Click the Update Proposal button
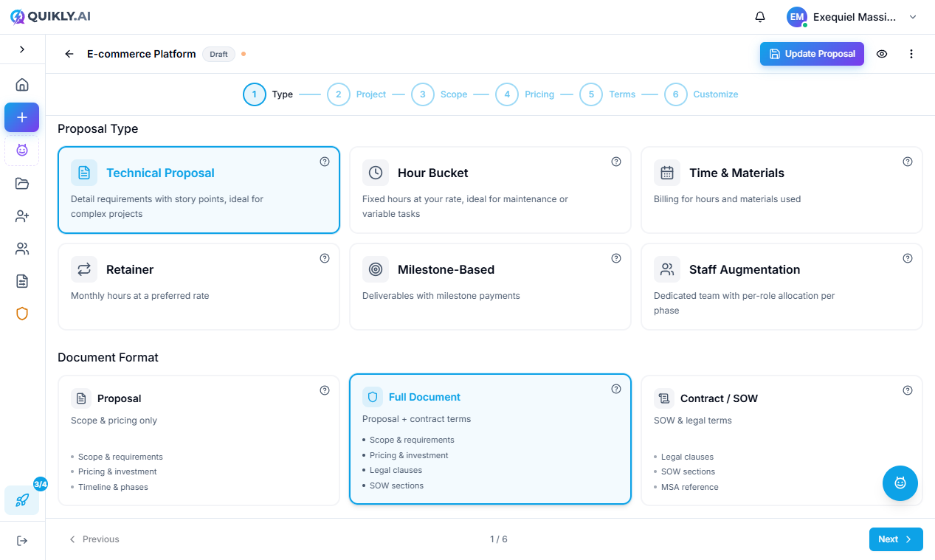 point(812,54)
